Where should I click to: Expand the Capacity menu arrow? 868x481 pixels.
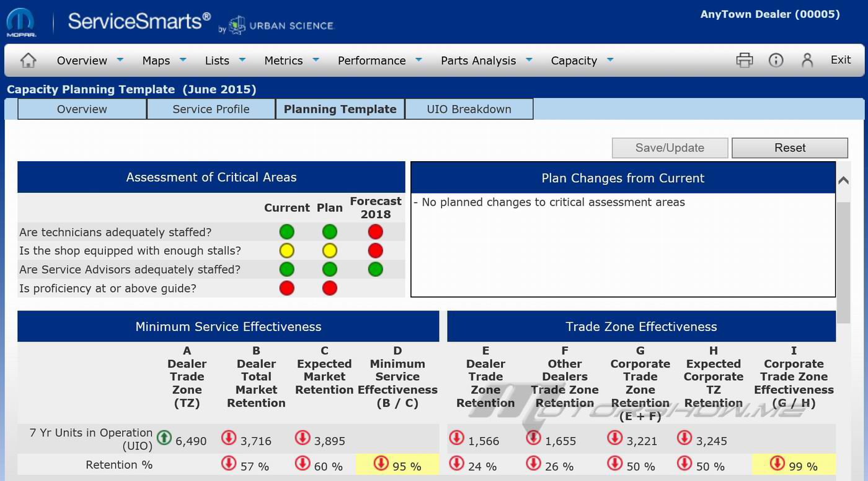point(610,60)
